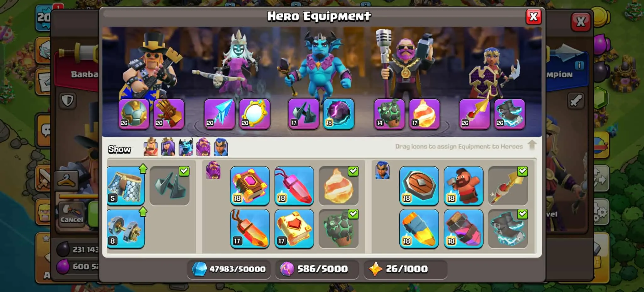Select the Grand Warden filter icon
Image resolution: width=644 pixels, height=292 pixels.
pos(203,147)
